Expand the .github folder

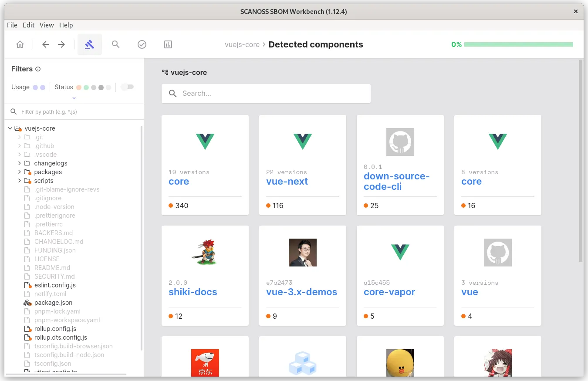pos(20,146)
